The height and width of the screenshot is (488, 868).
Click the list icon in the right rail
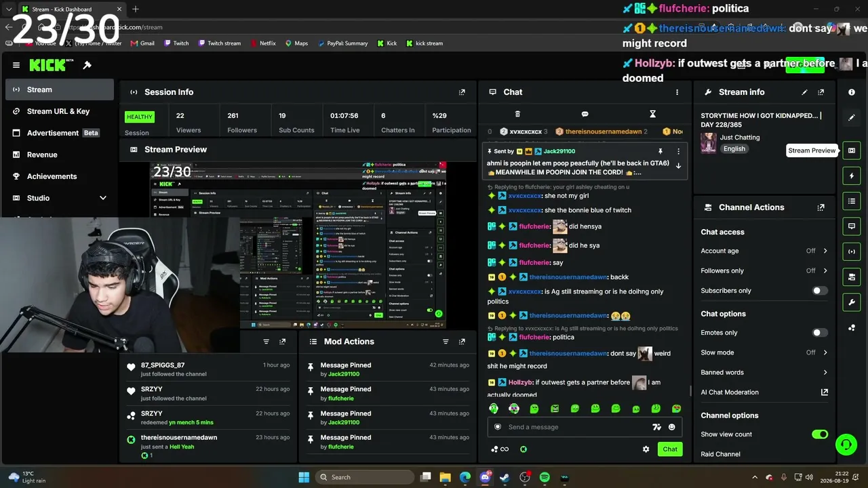(852, 201)
